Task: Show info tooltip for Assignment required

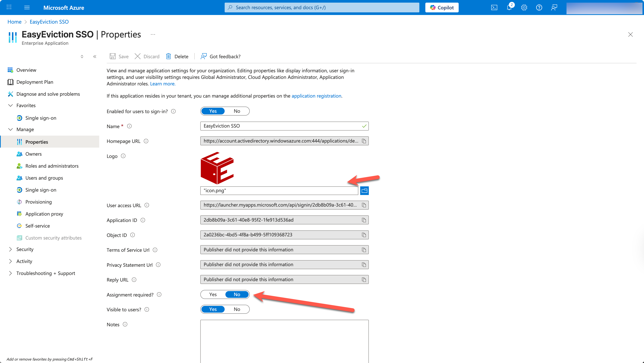Action: 159,294
